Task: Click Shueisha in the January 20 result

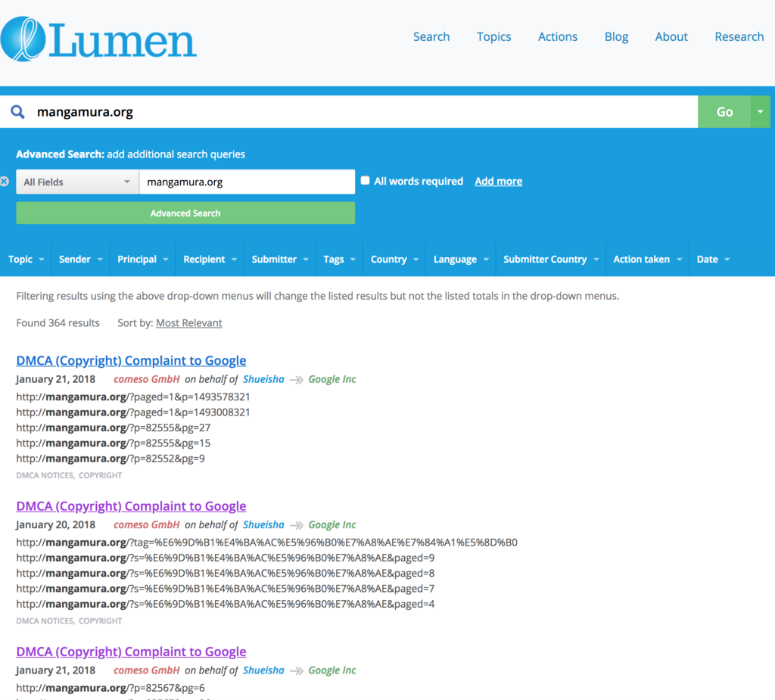Action: (263, 524)
